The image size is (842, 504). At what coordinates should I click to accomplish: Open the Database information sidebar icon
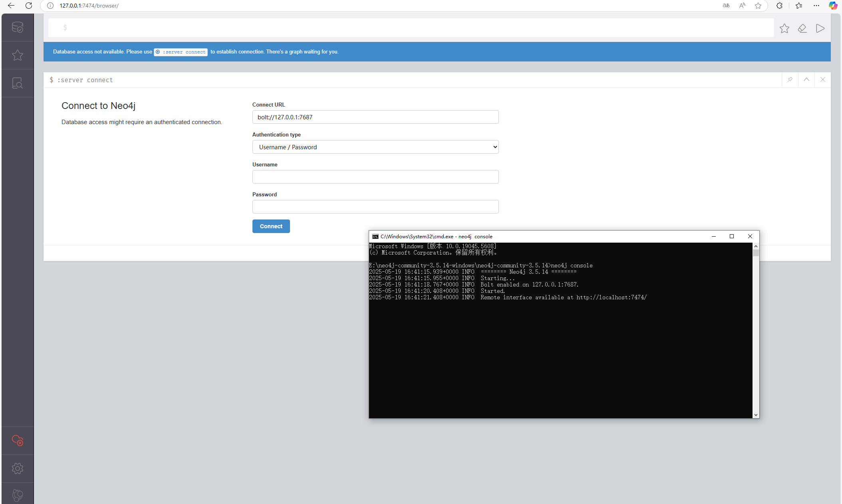[x=18, y=27]
